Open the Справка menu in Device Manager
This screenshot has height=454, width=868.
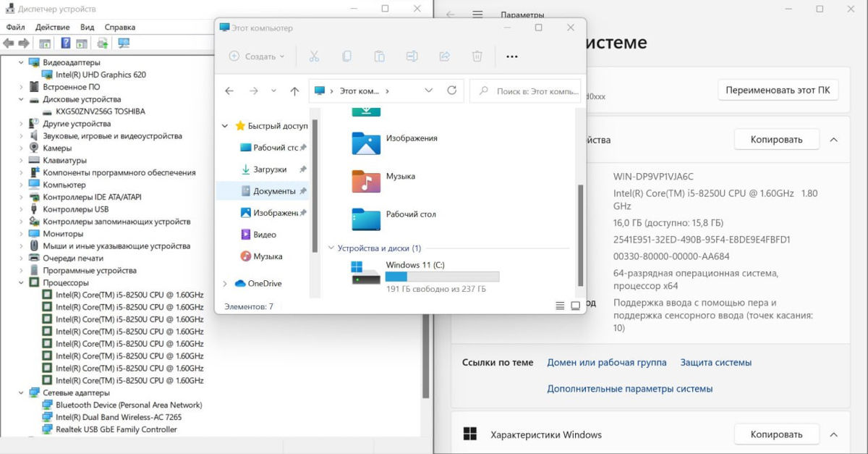[x=119, y=27]
